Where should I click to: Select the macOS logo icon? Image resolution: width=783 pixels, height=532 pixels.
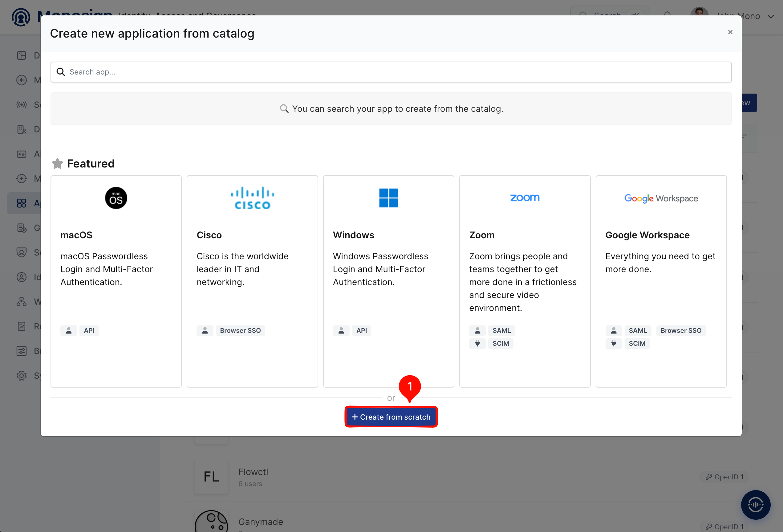pyautogui.click(x=116, y=198)
